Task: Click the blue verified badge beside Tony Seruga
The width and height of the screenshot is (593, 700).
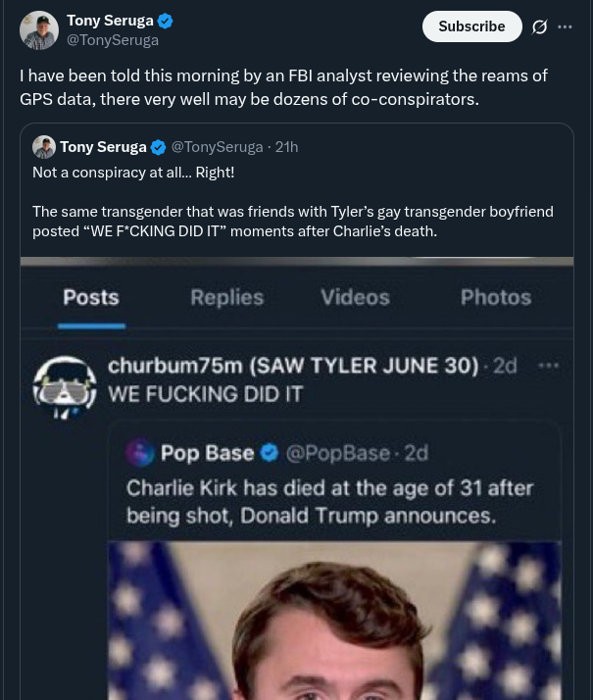Action: pyautogui.click(x=166, y=21)
